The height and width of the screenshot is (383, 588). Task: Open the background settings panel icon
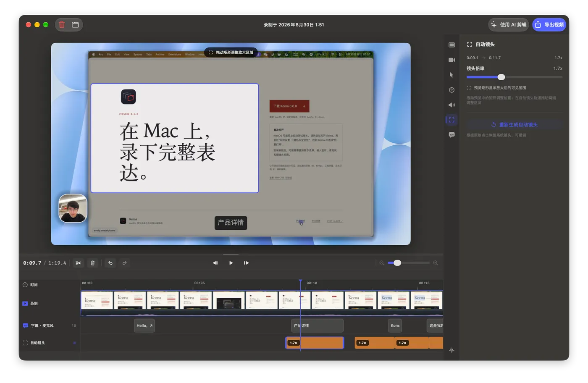(x=451, y=45)
